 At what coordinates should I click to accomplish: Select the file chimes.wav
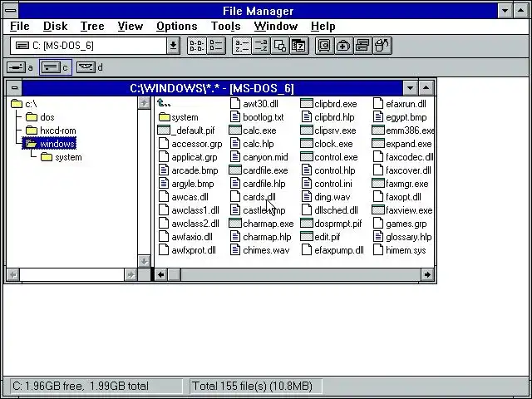(x=260, y=250)
